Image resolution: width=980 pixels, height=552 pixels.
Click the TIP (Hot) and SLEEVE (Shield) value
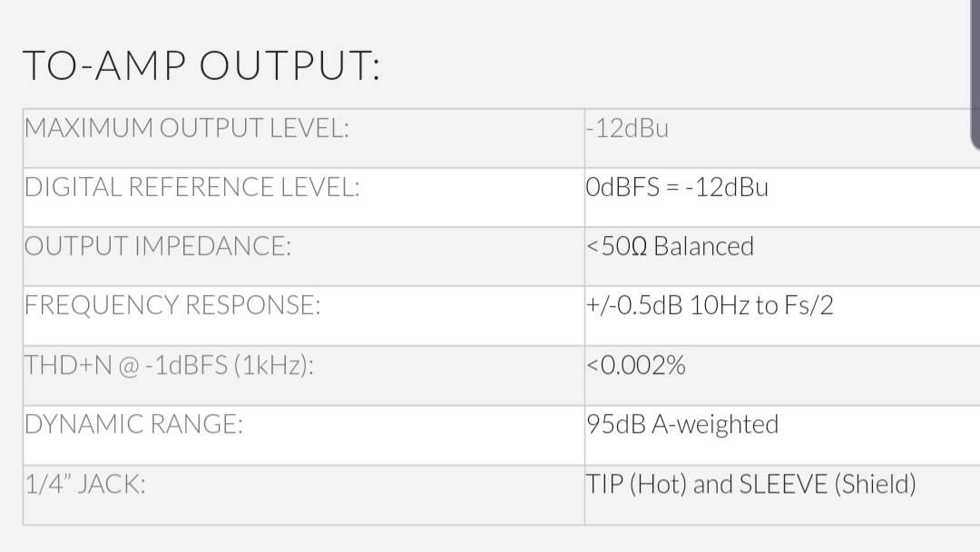pyautogui.click(x=750, y=484)
